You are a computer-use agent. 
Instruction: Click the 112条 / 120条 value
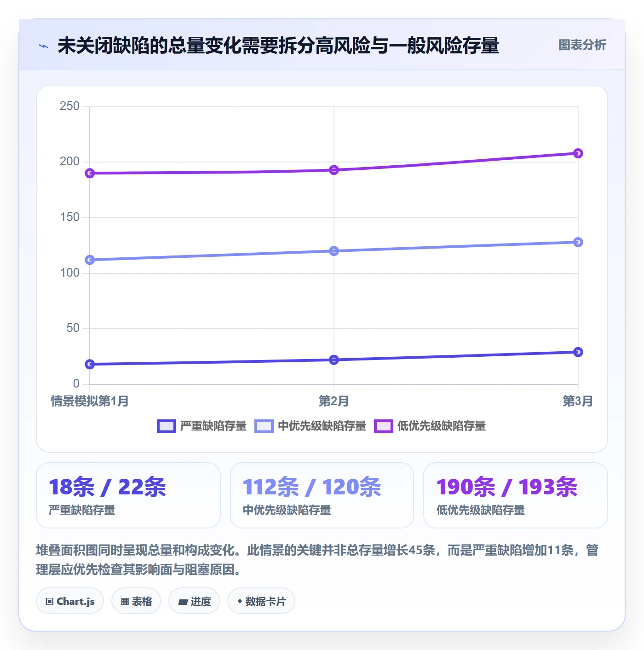[x=312, y=487]
